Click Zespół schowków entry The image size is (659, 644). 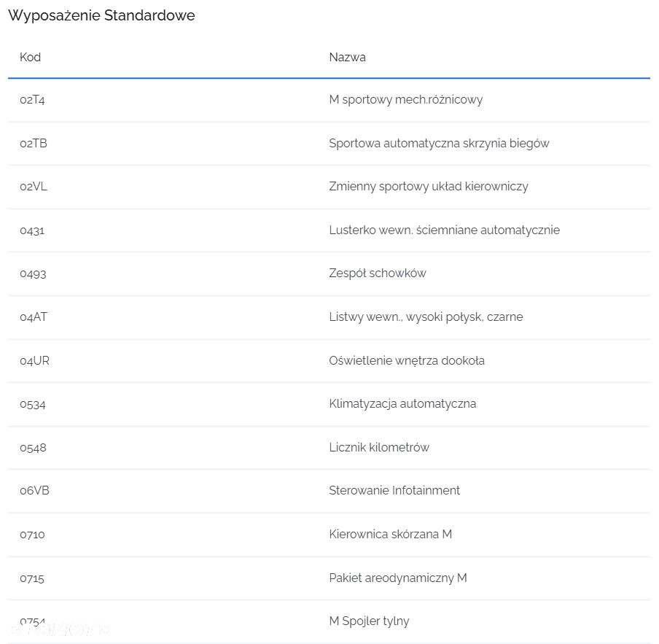[378, 273]
